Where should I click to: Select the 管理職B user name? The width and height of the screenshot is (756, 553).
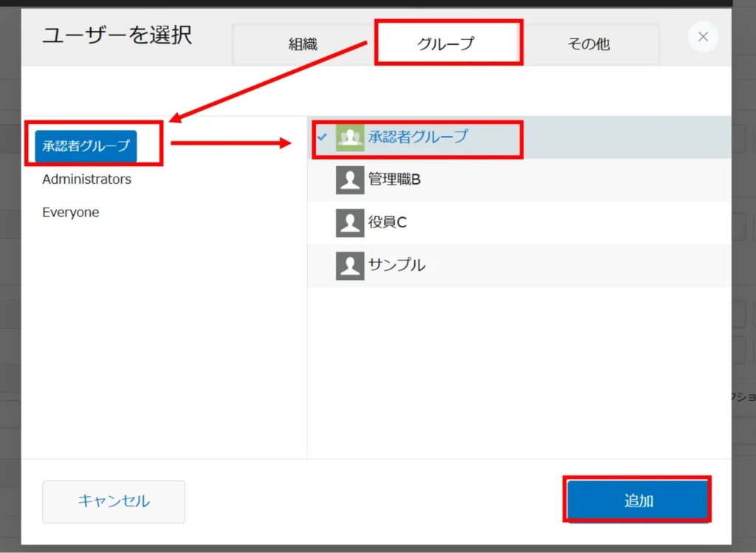(394, 179)
